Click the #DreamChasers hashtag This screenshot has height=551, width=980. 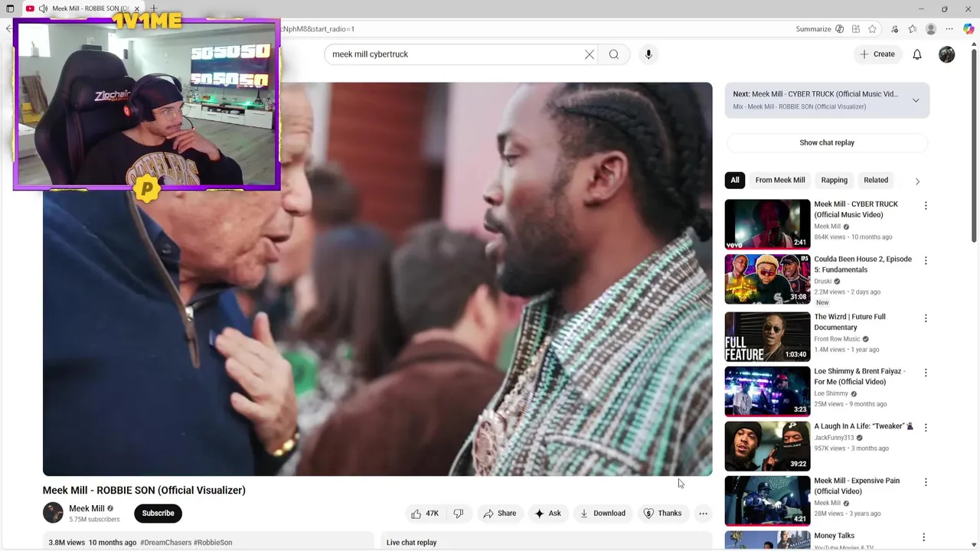pos(165,543)
